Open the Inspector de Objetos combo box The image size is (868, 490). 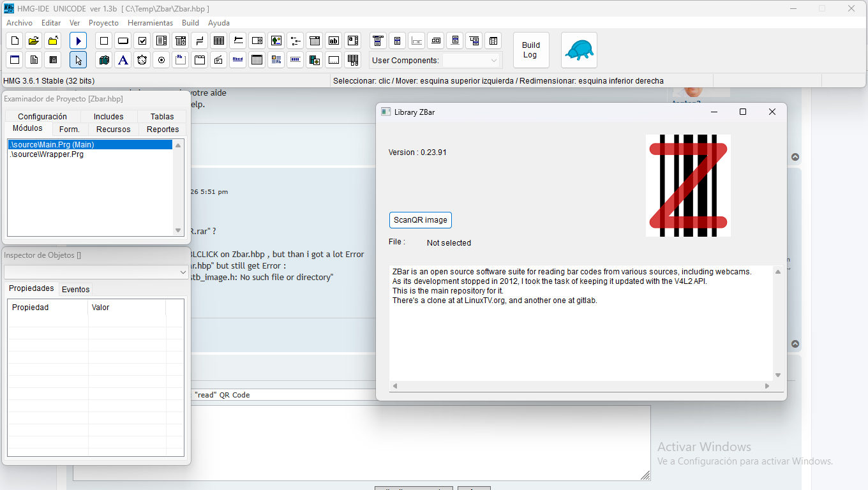[96, 272]
